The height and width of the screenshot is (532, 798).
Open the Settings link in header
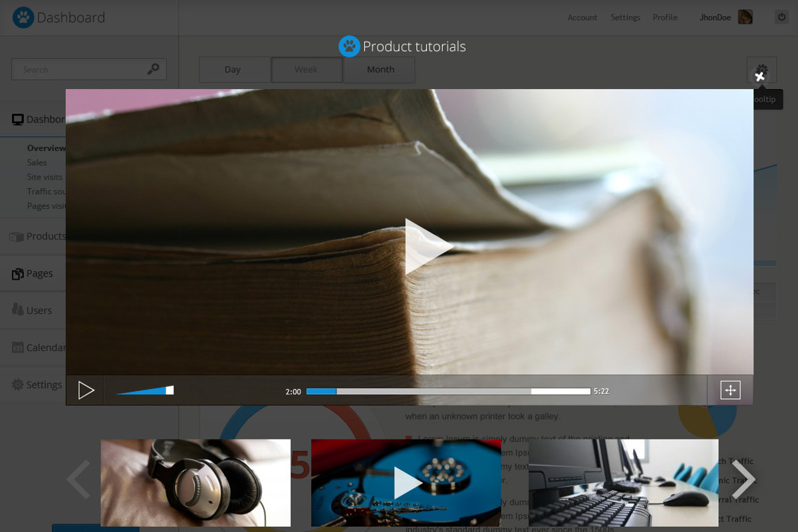coord(626,18)
